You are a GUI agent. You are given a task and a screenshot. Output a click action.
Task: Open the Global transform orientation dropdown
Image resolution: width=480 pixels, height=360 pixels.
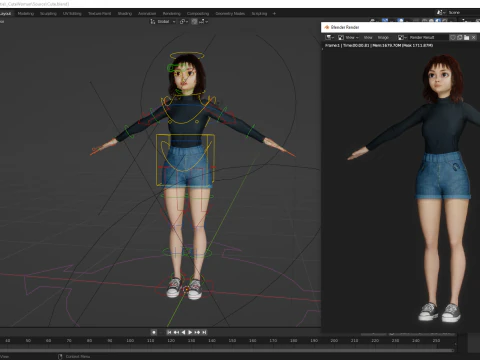[x=163, y=22]
